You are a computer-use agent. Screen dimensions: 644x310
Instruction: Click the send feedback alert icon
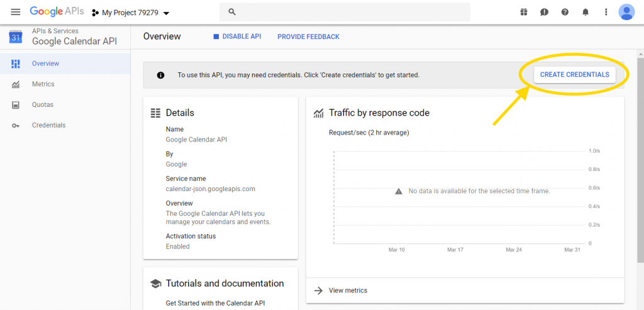click(x=544, y=12)
